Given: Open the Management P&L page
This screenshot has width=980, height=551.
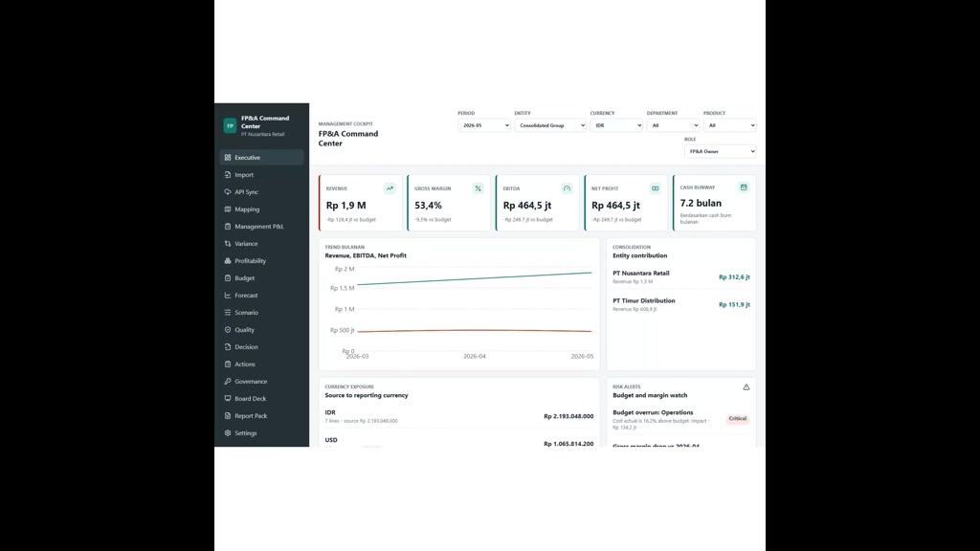Looking at the screenshot, I should pos(262,226).
